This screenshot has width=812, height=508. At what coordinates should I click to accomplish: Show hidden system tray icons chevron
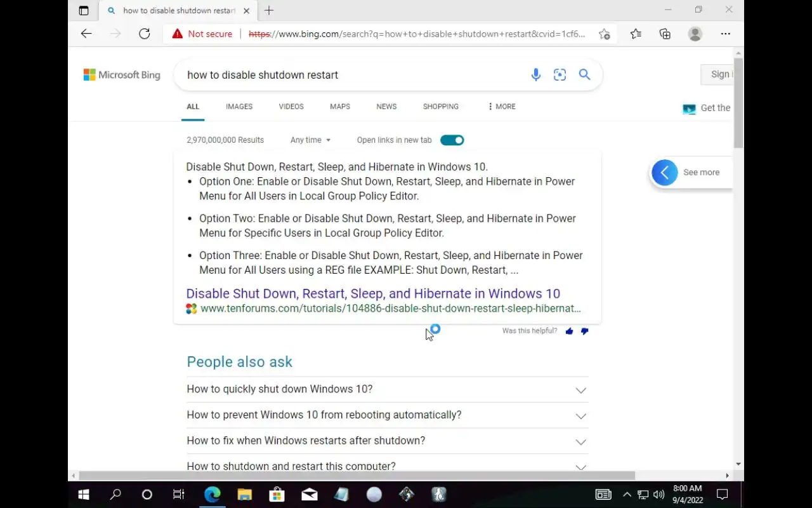(x=627, y=495)
